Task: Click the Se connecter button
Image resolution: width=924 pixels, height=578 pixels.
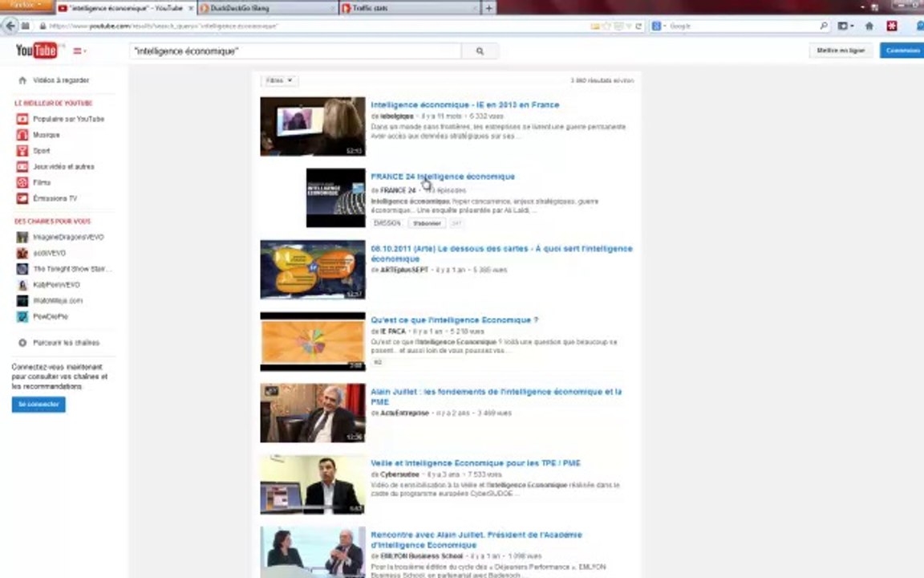Action: click(x=38, y=405)
